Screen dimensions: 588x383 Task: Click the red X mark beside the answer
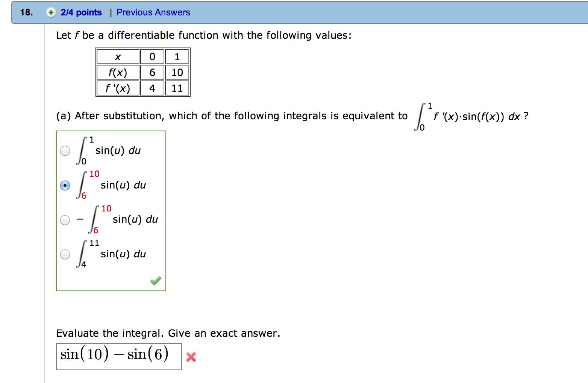point(191,357)
